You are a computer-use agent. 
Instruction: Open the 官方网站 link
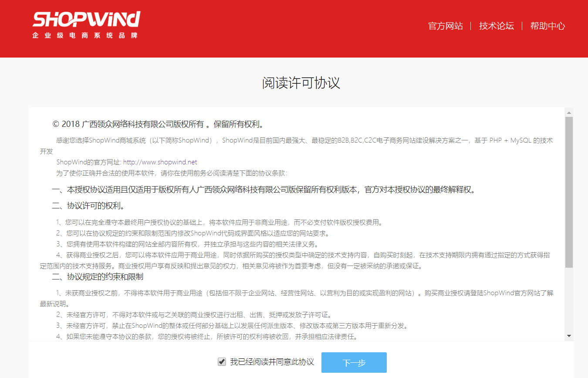click(446, 26)
